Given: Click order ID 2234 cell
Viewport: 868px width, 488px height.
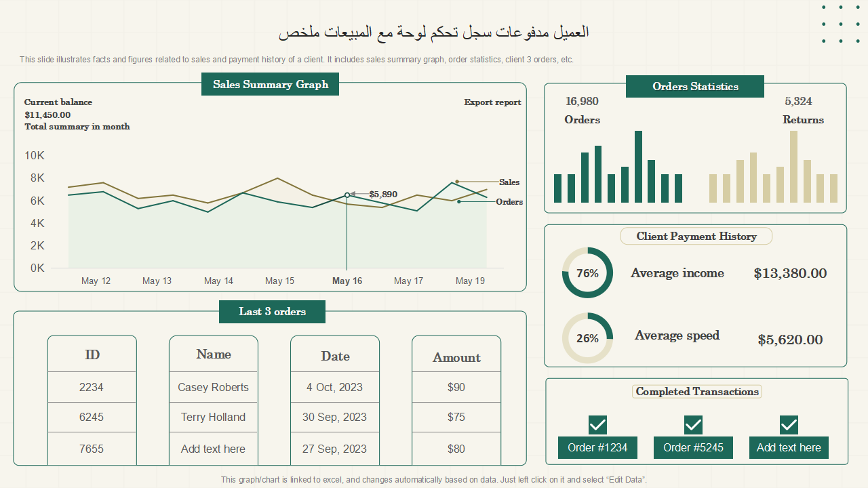Looking at the screenshot, I should tap(92, 387).
